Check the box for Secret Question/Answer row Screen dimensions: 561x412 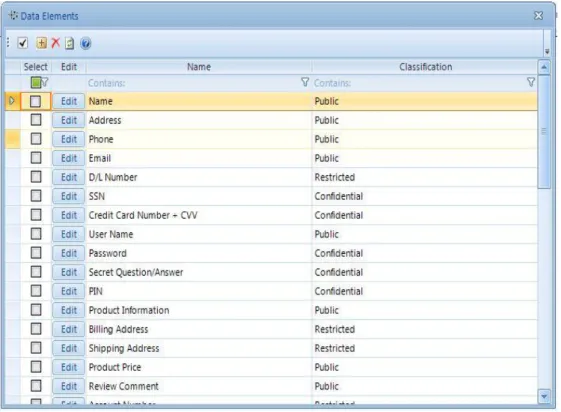(36, 272)
